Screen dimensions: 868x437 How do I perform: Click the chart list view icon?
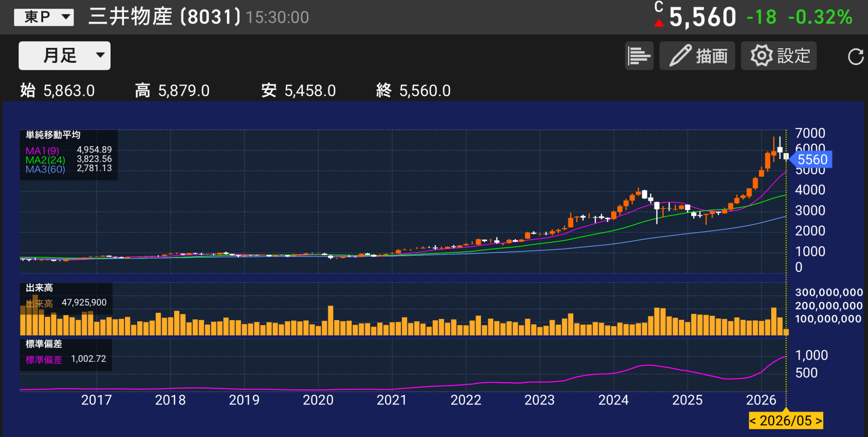pyautogui.click(x=639, y=56)
